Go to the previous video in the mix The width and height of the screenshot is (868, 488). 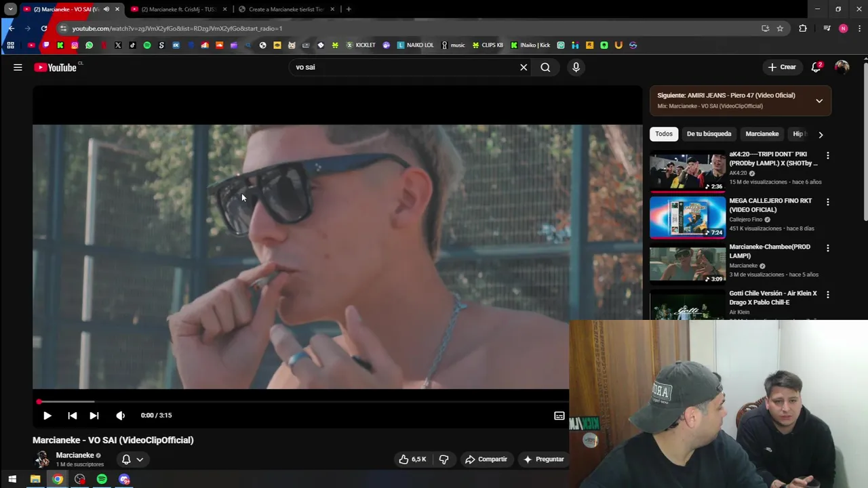[x=73, y=415]
